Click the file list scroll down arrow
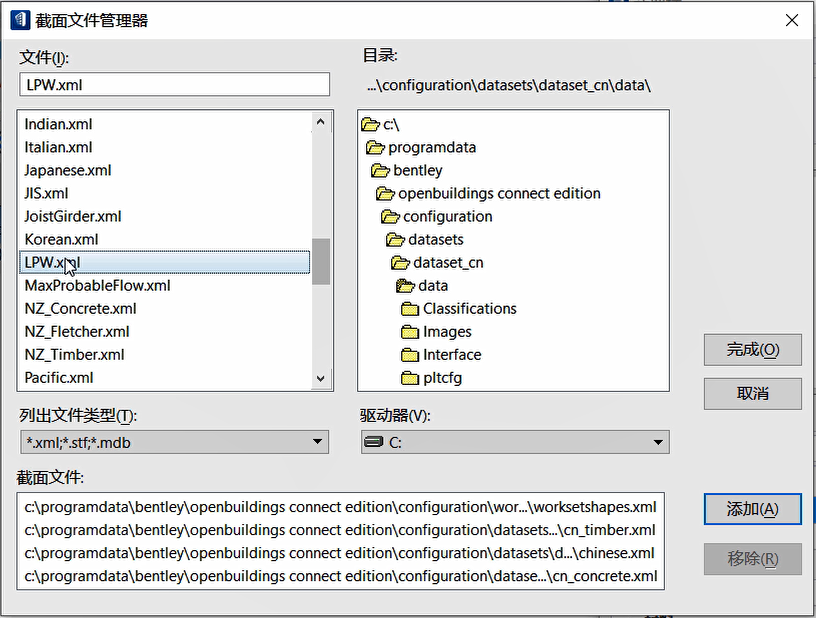Screen dimensions: 816x618 point(321,379)
